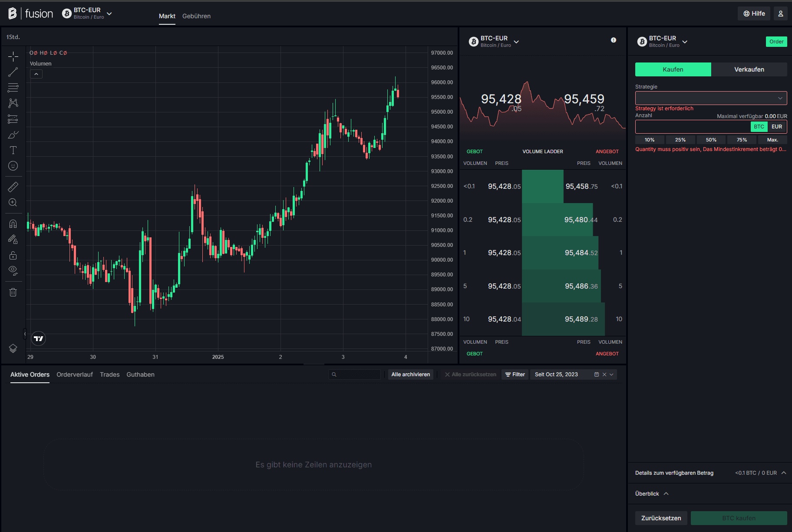This screenshot has height=532, width=792.
Task: Toggle magnet mode in chart toolbar
Action: [x=13, y=224]
